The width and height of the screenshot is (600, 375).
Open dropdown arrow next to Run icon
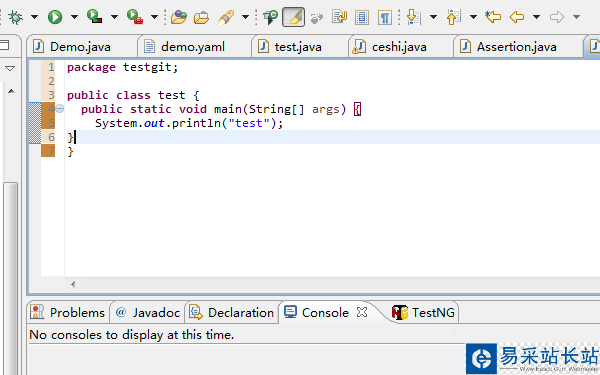pyautogui.click(x=74, y=17)
